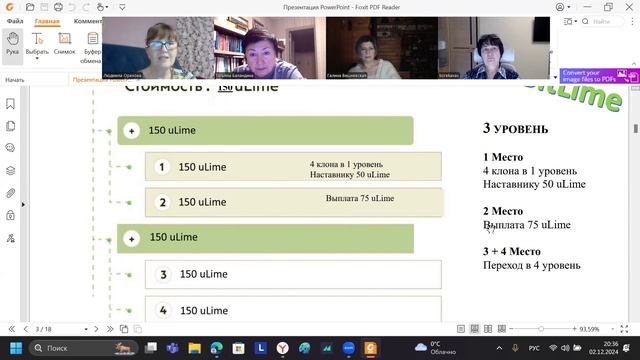Image resolution: width=640 pixels, height=360 pixels.
Task: Activate the Снимок snapshot tool
Action: [64, 44]
